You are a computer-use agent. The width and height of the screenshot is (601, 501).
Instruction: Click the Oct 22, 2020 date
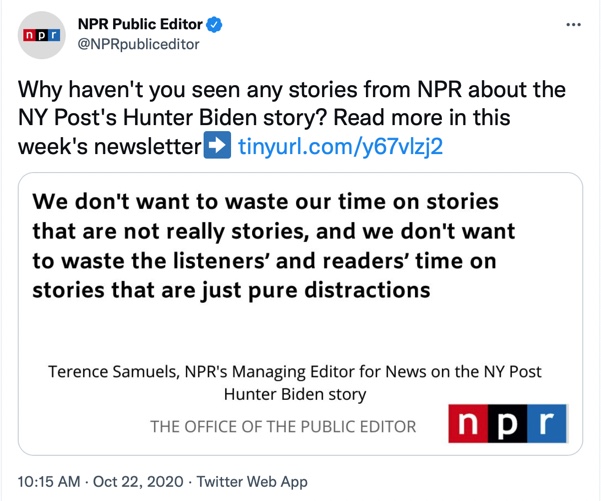point(138,481)
